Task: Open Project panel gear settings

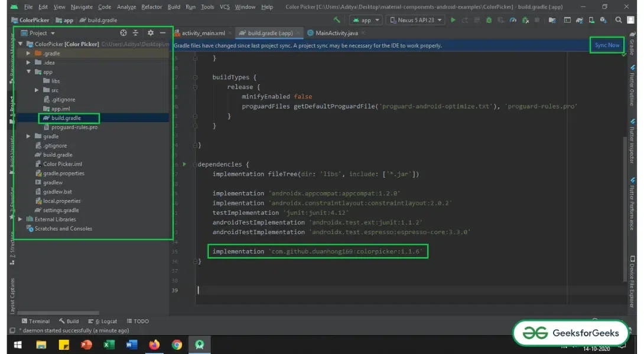Action: pos(150,33)
